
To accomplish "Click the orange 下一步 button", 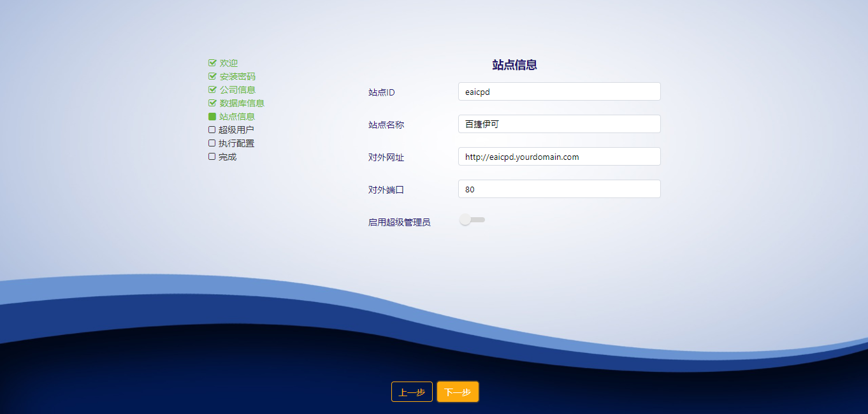I will point(458,392).
